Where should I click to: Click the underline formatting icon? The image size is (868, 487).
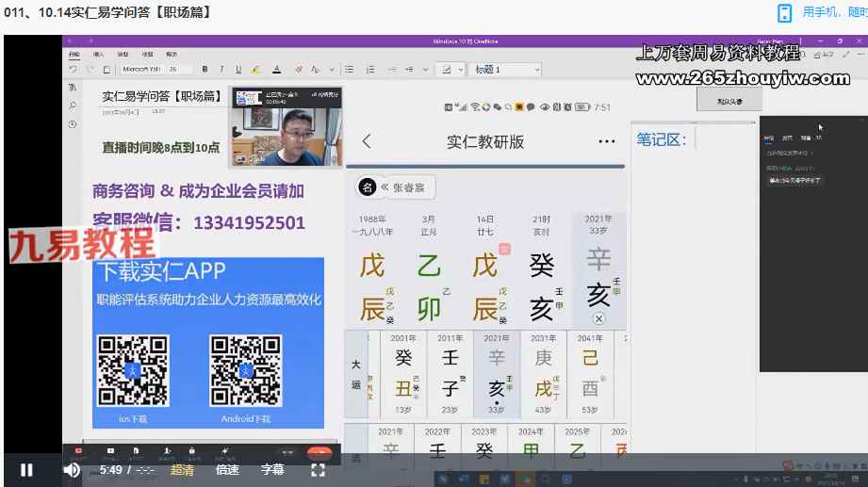click(x=237, y=69)
